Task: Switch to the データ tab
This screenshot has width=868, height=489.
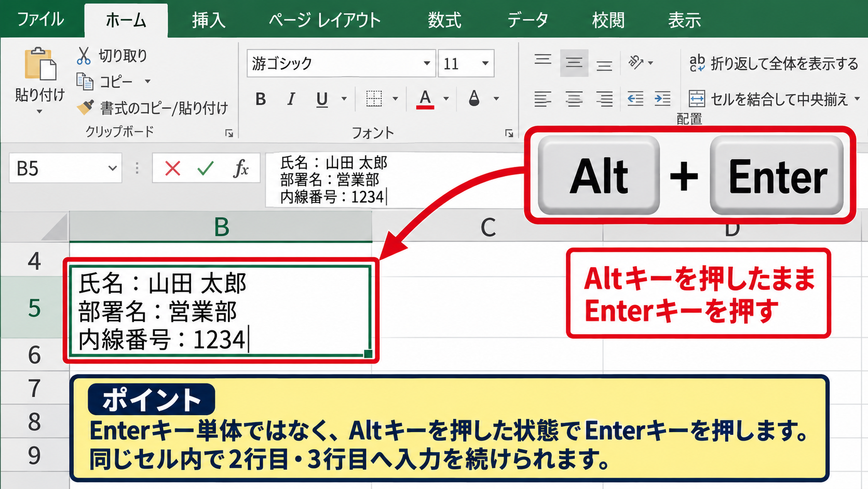Action: pos(527,20)
